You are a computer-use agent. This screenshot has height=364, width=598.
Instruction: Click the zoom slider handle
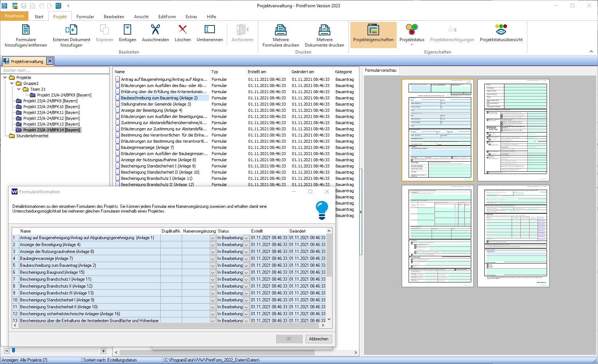point(13,351)
